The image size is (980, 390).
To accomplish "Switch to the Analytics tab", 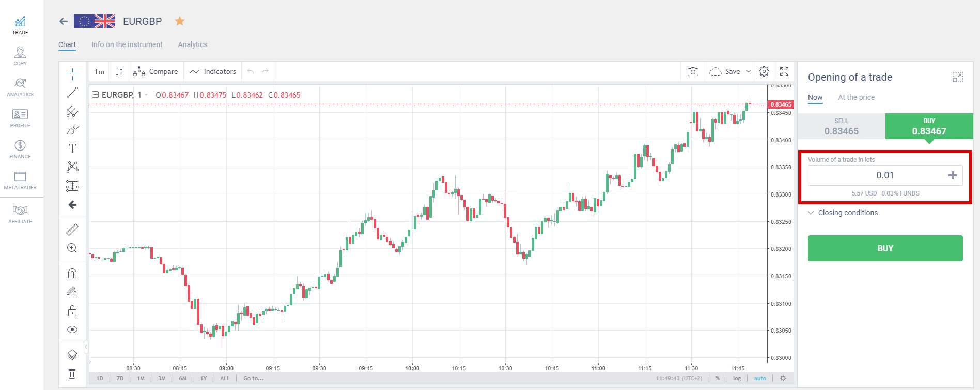I will [193, 44].
